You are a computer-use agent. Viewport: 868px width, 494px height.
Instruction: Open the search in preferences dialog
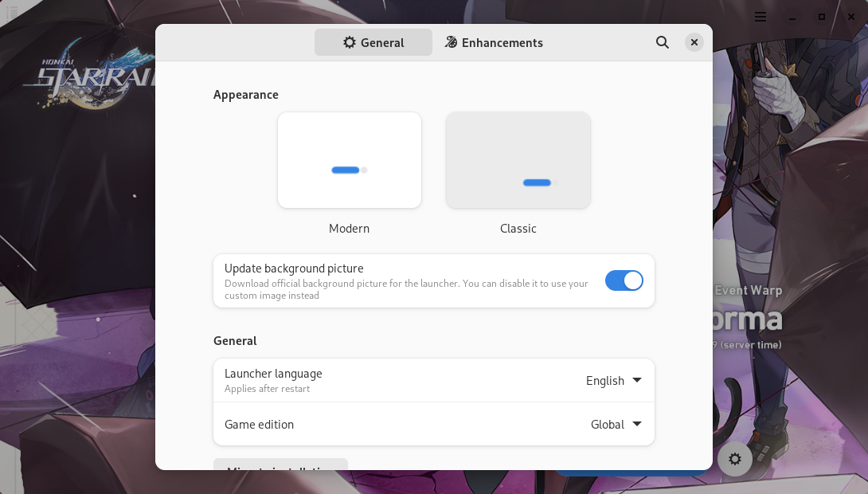pyautogui.click(x=662, y=42)
